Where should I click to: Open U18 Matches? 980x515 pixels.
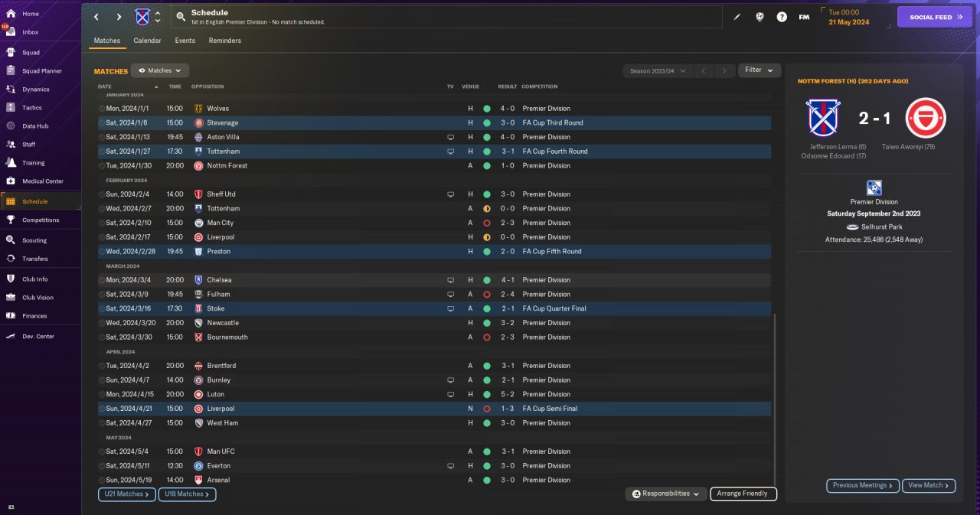[188, 494]
